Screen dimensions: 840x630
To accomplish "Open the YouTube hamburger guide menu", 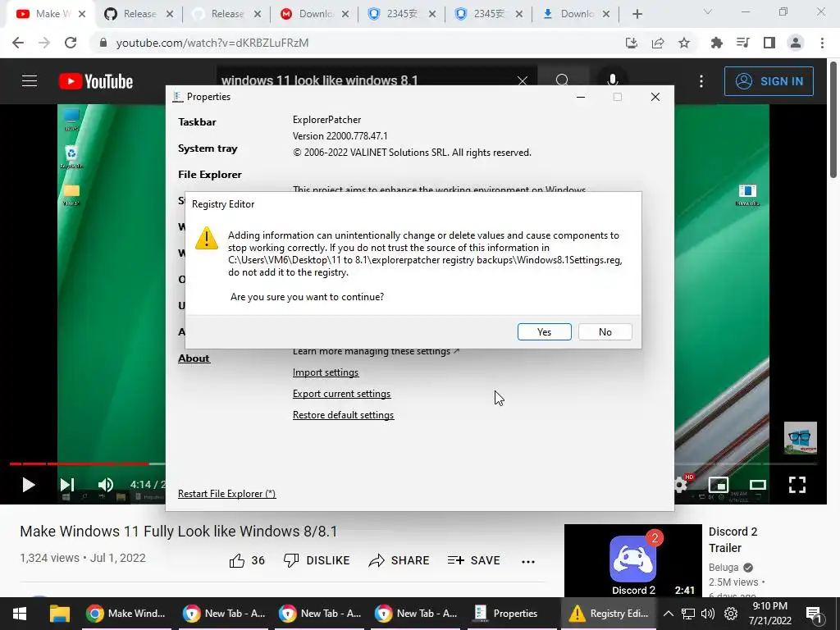I will point(30,81).
